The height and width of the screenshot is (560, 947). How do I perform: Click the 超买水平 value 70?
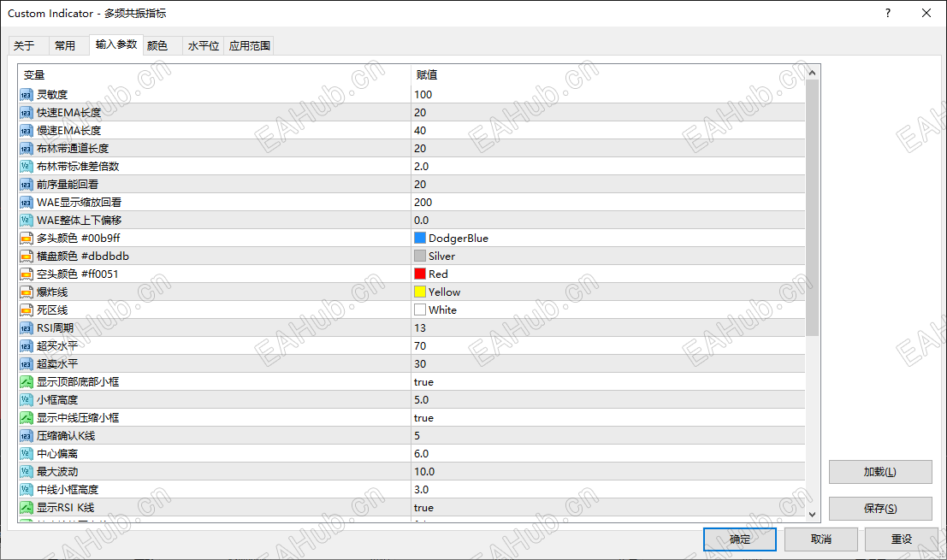[x=420, y=346]
